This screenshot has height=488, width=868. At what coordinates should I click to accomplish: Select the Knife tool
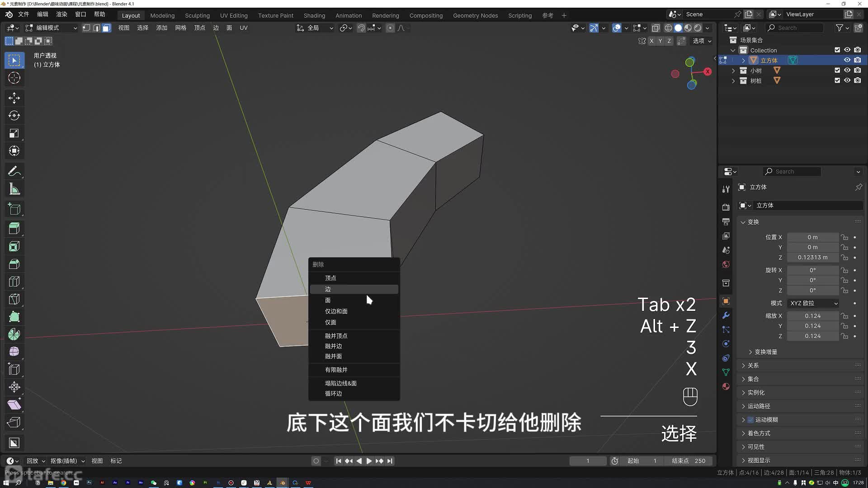point(14,299)
